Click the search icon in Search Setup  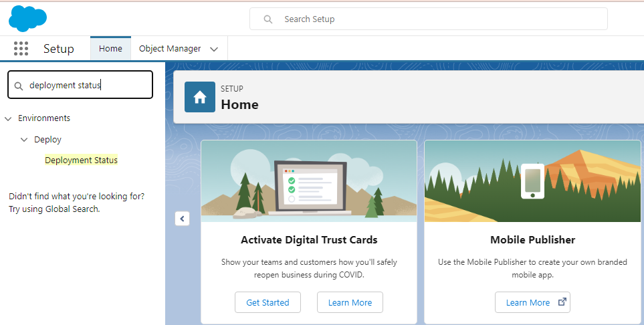(x=268, y=19)
